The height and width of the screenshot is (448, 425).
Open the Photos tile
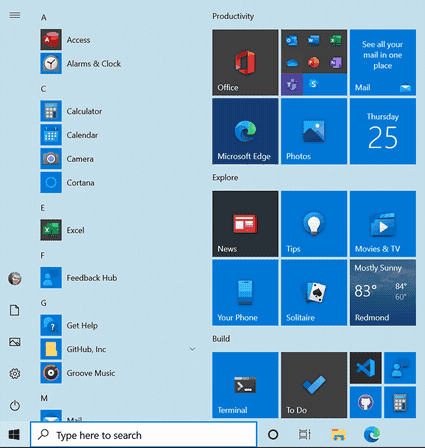tap(314, 131)
